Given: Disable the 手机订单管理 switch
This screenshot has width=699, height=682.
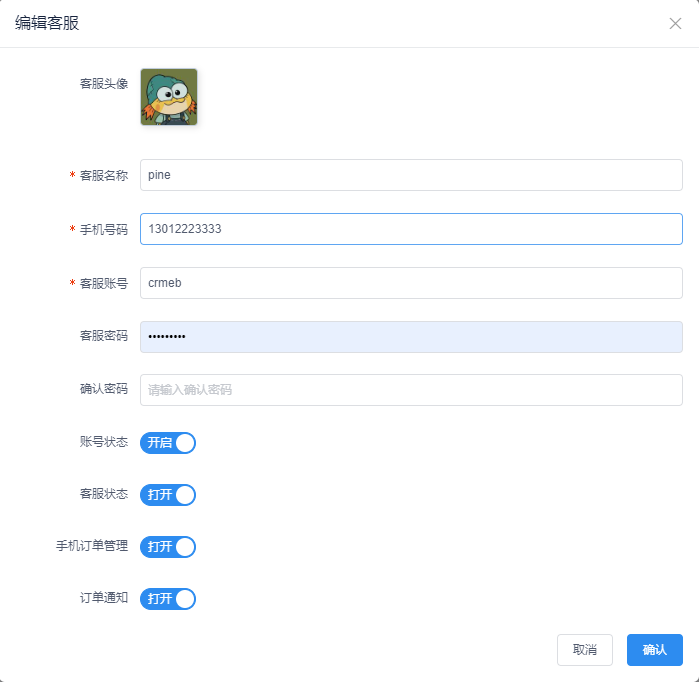Looking at the screenshot, I should 168,546.
